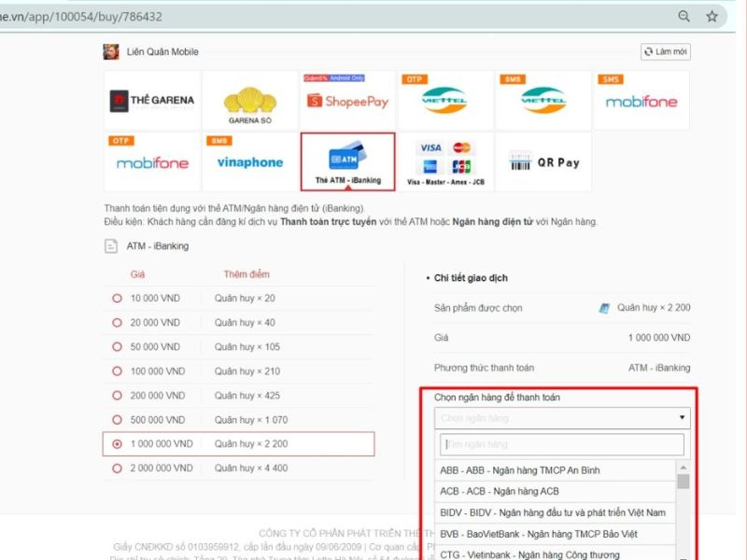Click the bank list scrollbar thumb

(x=684, y=482)
